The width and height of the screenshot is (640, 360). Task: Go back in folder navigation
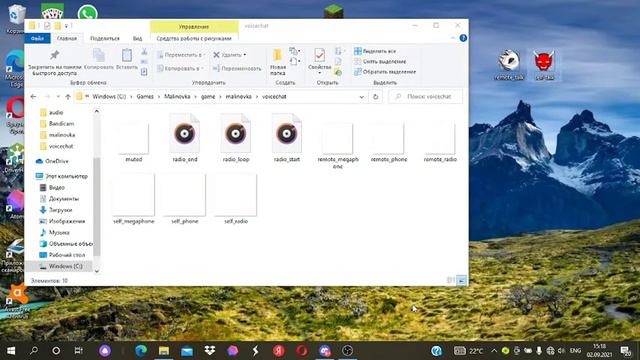pyautogui.click(x=33, y=97)
